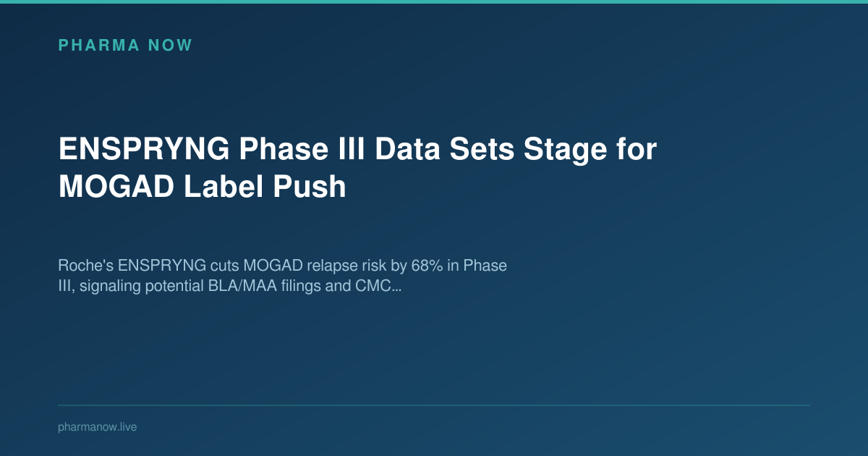Click the word "Push" in the headline
Screen dimensions: 868x456
tap(310, 187)
